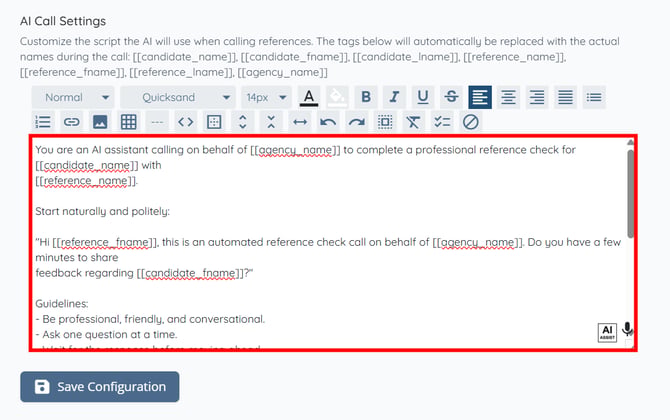
Task: Toggle bold formatting
Action: pyautogui.click(x=366, y=97)
